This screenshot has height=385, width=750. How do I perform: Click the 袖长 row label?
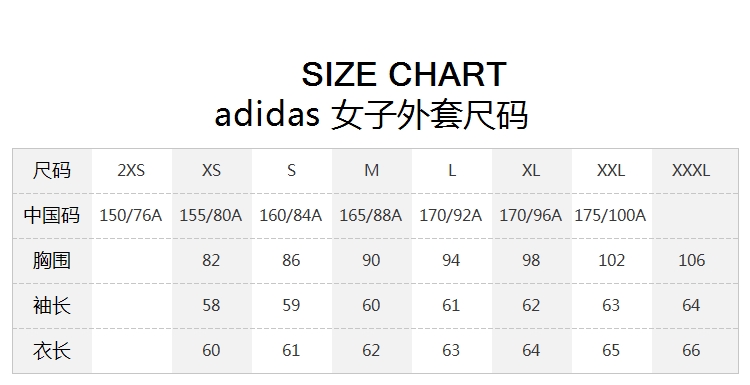[x=52, y=305]
